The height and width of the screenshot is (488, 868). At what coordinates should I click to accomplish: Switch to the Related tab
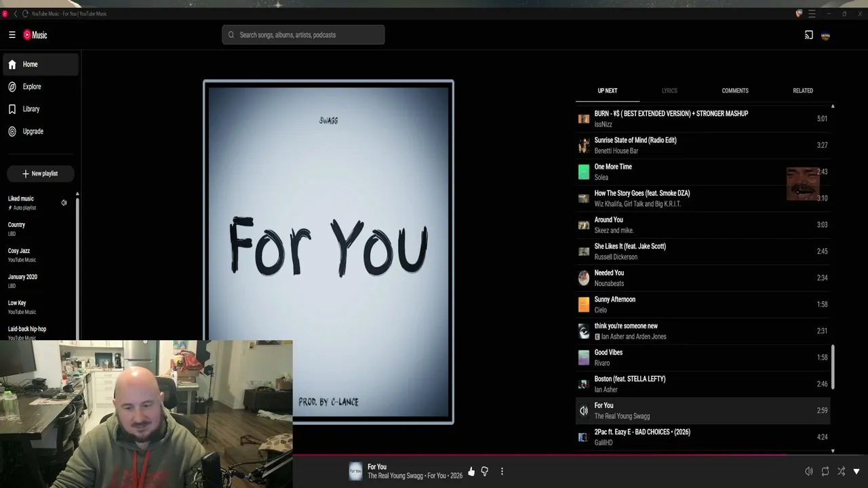(x=803, y=91)
